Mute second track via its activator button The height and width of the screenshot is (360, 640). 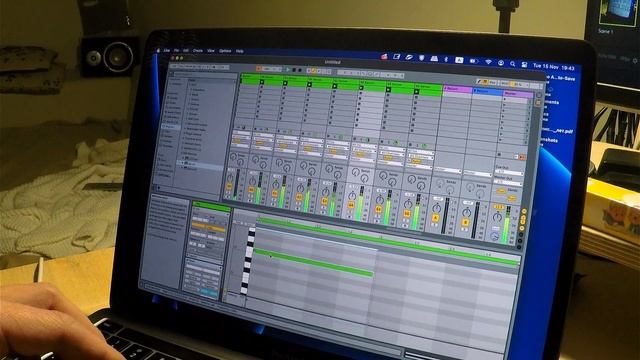(251, 190)
